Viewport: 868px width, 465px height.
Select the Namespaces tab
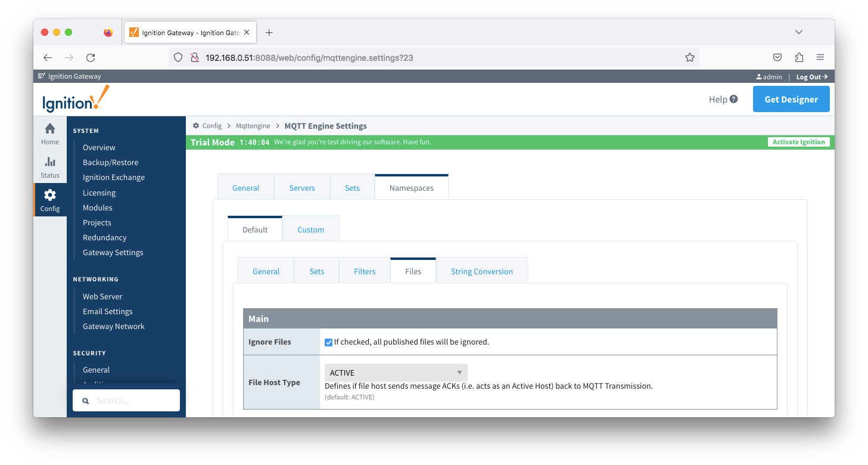click(x=412, y=187)
